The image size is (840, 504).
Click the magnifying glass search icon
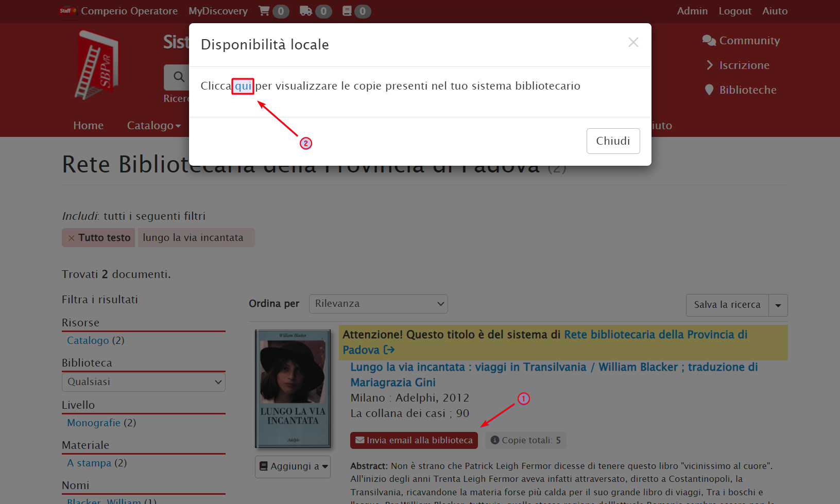click(x=178, y=77)
